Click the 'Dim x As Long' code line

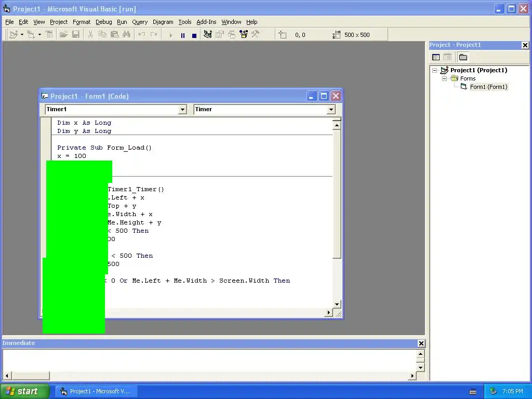84,123
